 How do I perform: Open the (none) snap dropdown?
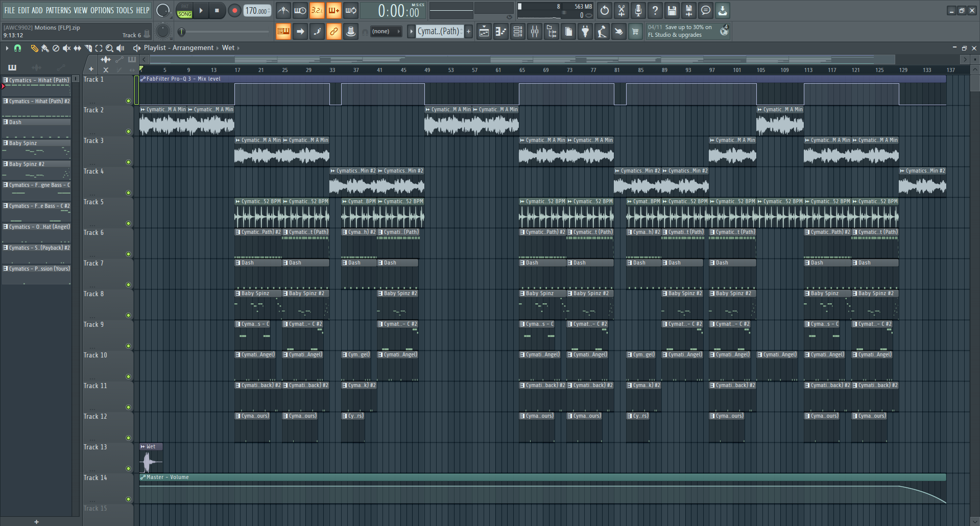click(x=386, y=32)
